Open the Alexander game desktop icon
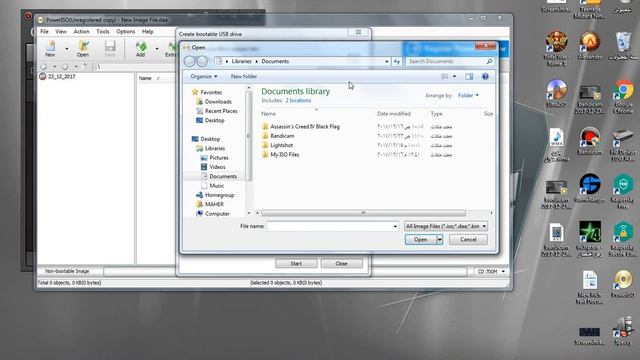Viewport: 640px width, 360px height. 590,46
